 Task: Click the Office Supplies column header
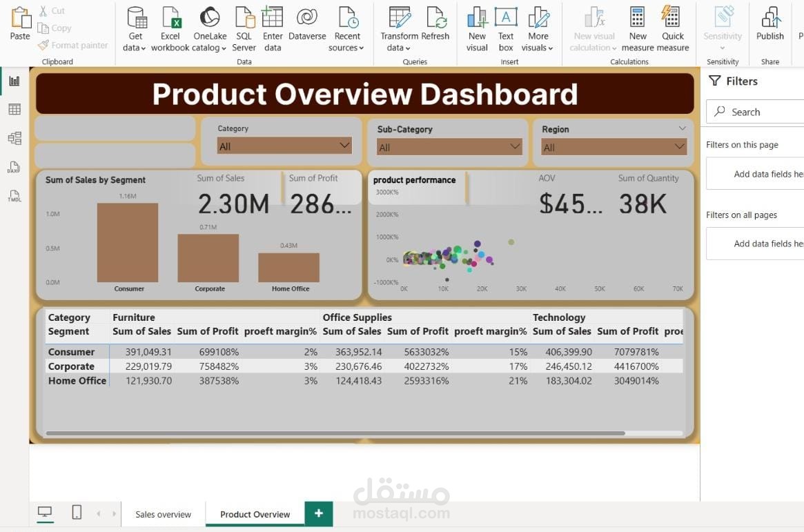pos(357,317)
